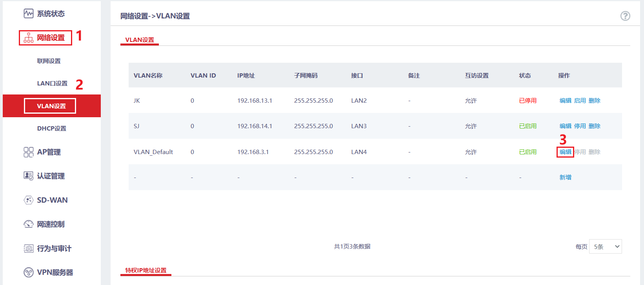The height and width of the screenshot is (285, 644).
Task: Edit the JK VLAN entry
Action: click(566, 101)
